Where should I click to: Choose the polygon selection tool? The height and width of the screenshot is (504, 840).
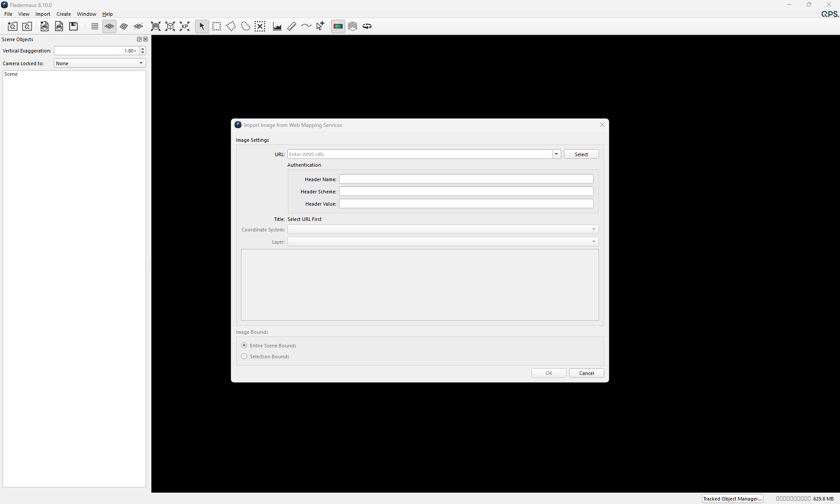(231, 26)
